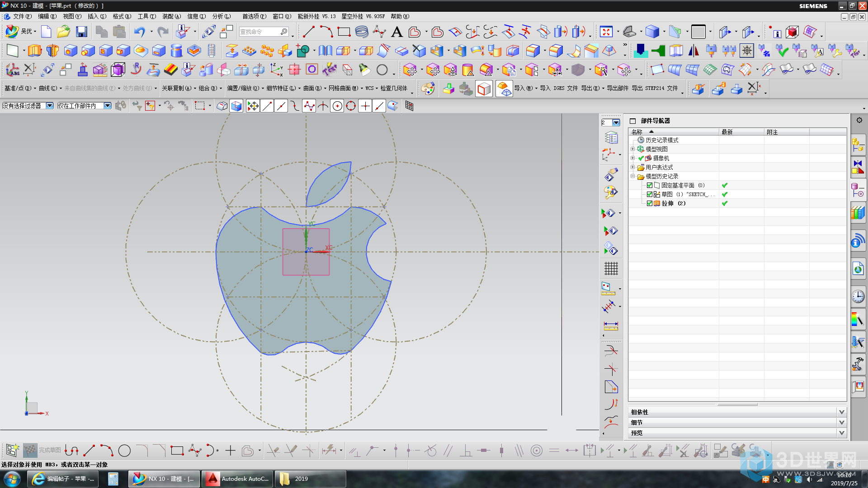Uncheck the 拉伸 (2) feature checkbox

point(650,203)
